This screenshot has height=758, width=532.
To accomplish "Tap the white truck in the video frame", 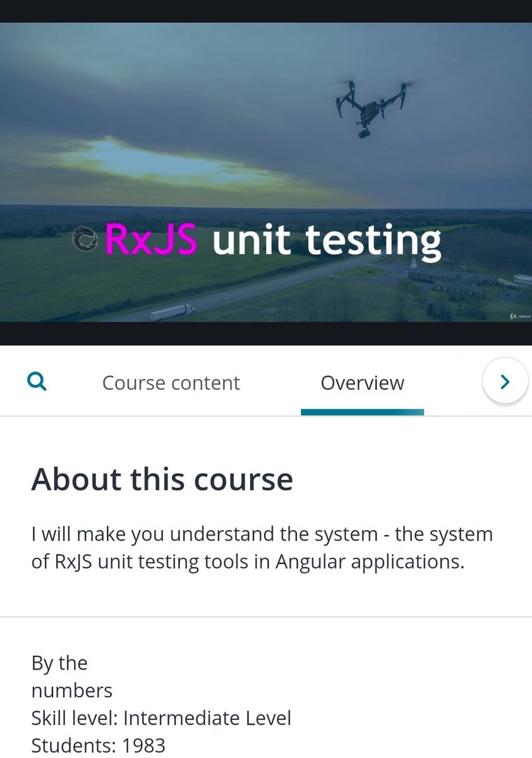I will [x=172, y=312].
